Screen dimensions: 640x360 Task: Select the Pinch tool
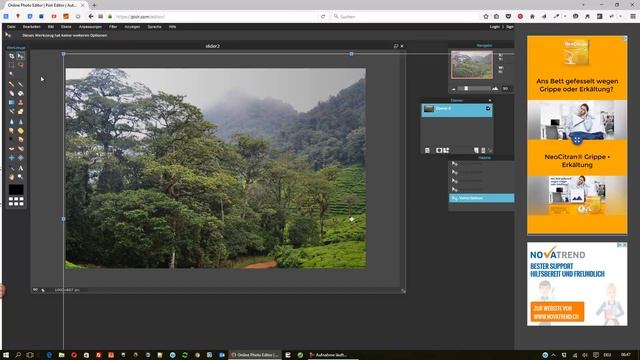click(20, 158)
